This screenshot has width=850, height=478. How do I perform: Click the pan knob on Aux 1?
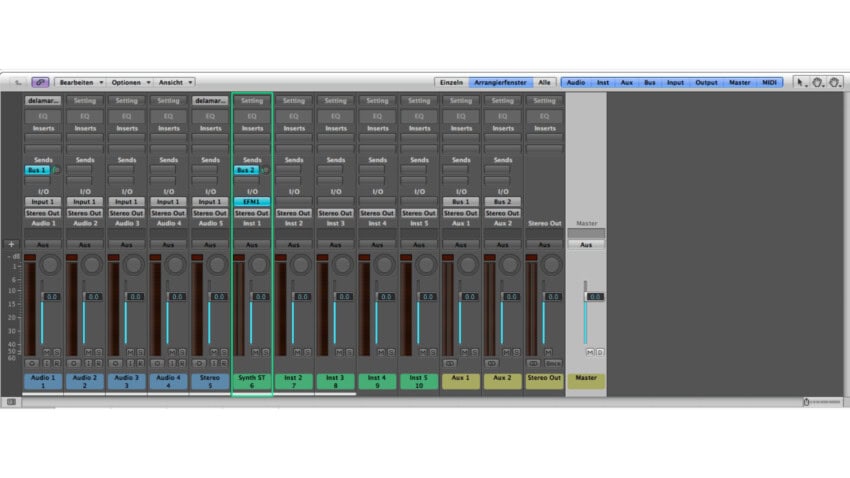point(468,265)
